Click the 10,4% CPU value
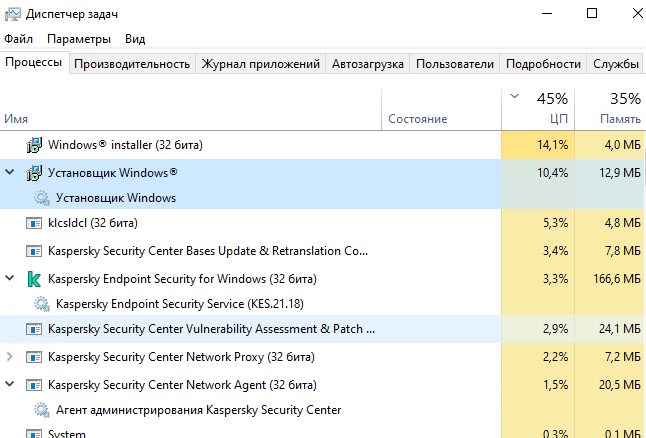The width and height of the screenshot is (646, 438). [x=552, y=173]
